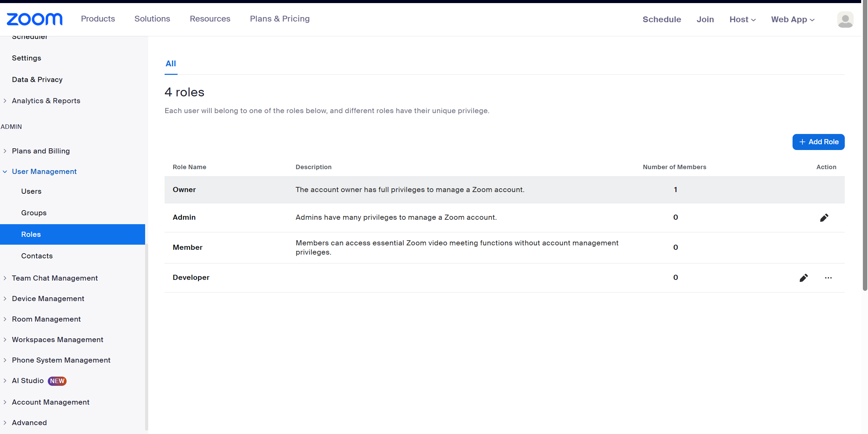Open the Host dropdown
The width and height of the screenshot is (868, 434).
click(x=742, y=19)
